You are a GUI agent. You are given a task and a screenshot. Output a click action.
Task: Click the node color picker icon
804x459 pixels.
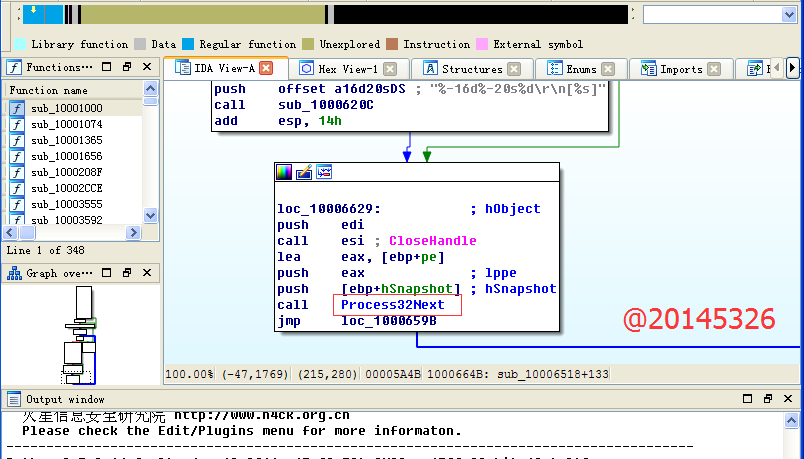click(285, 172)
